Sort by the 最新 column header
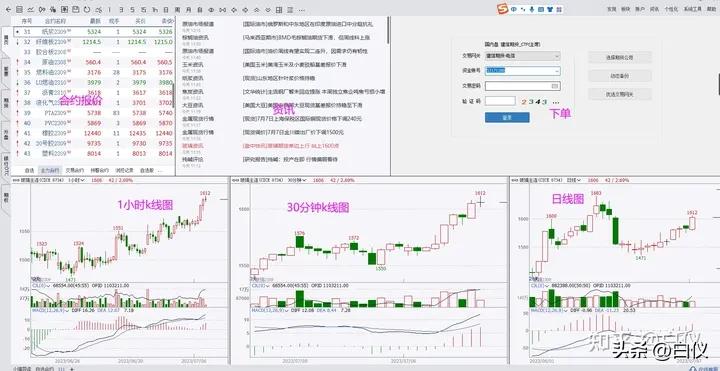Screen dimensions: 720x371 pos(95,21)
